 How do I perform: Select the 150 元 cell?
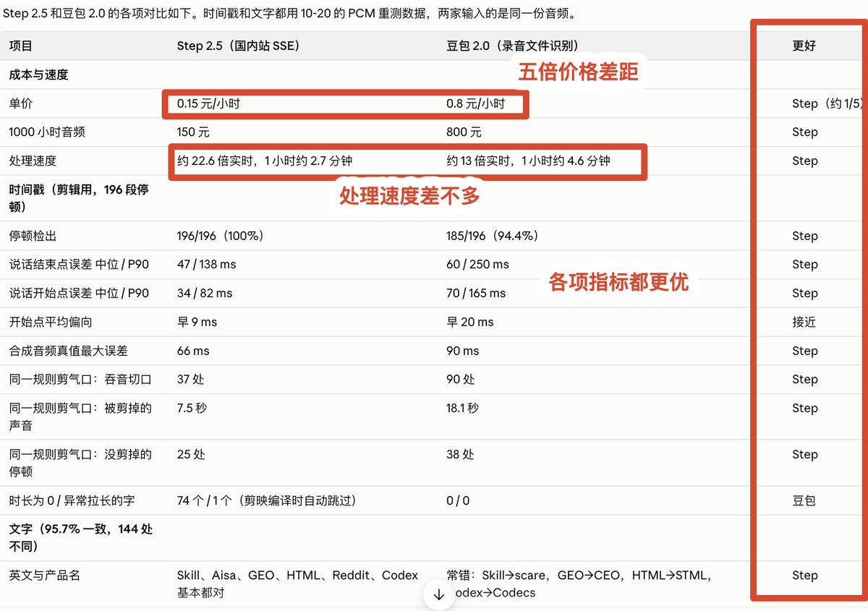pos(193,132)
